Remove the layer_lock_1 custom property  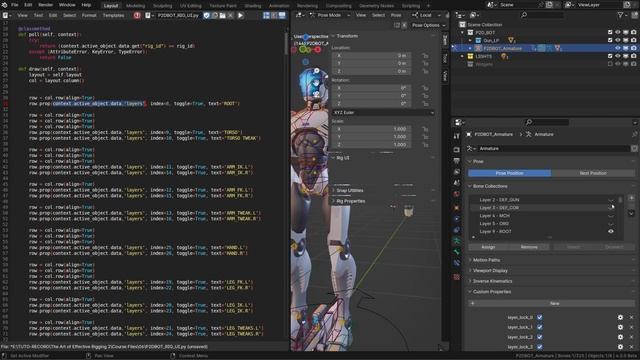coord(631,327)
